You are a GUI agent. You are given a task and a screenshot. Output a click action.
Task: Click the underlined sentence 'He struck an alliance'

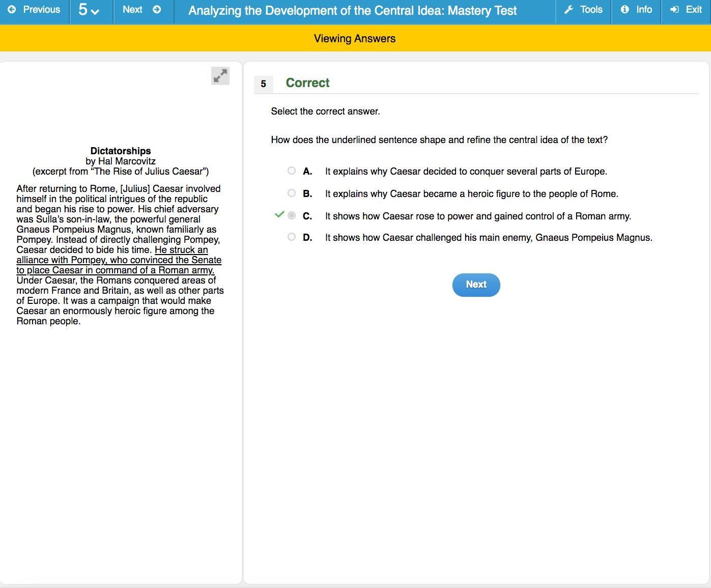click(119, 260)
